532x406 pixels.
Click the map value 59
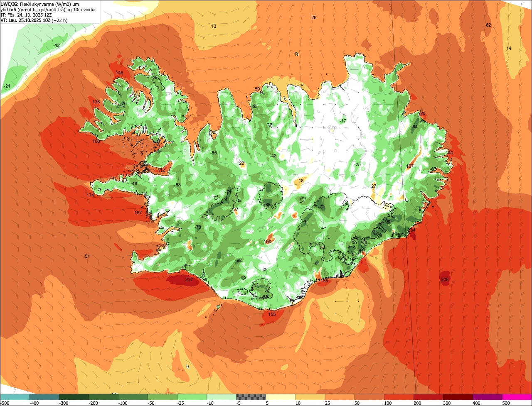tap(257, 89)
